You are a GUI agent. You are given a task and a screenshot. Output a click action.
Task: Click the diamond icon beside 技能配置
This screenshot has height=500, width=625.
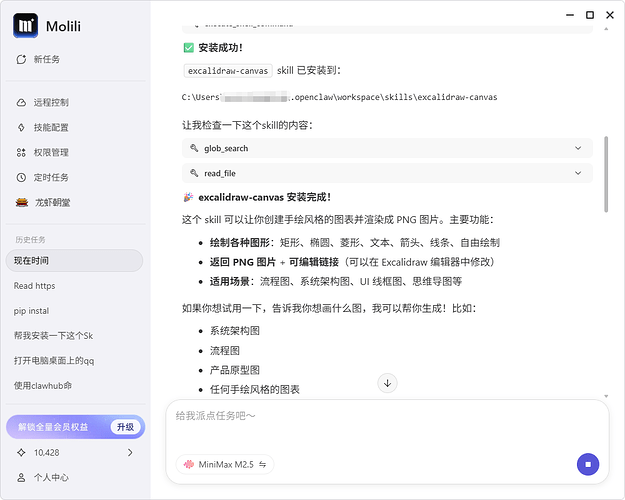click(x=21, y=128)
